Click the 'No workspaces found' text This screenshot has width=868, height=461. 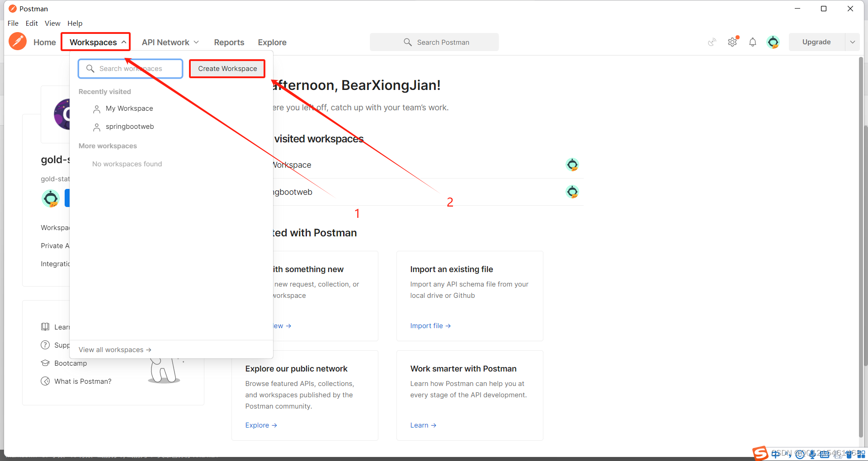(127, 164)
